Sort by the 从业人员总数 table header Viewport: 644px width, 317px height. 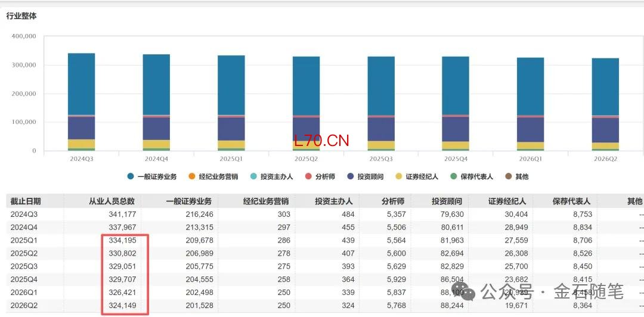point(112,201)
